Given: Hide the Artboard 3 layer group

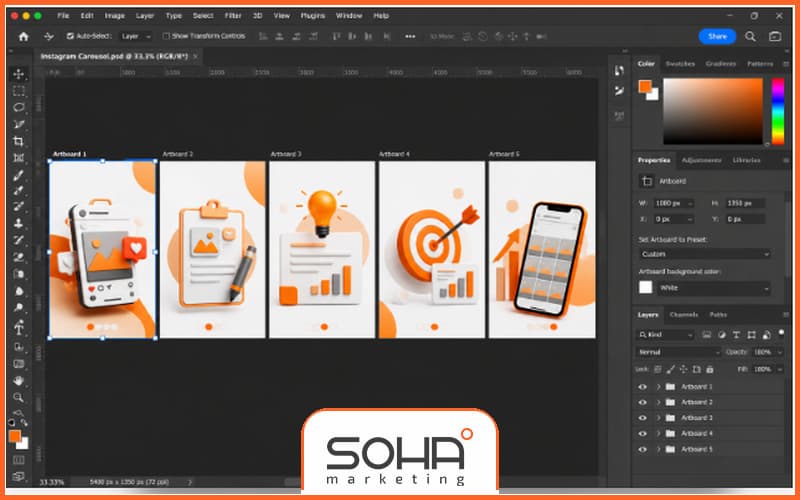Looking at the screenshot, I should tap(642, 418).
